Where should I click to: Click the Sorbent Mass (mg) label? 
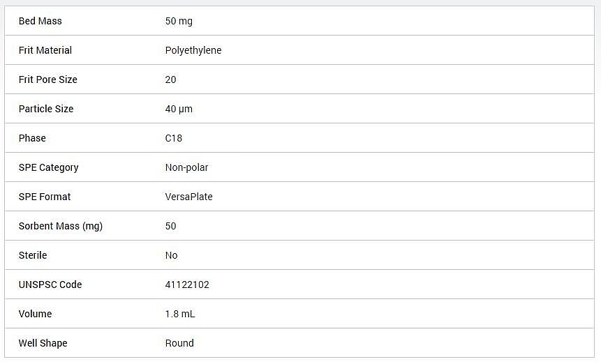click(x=61, y=226)
